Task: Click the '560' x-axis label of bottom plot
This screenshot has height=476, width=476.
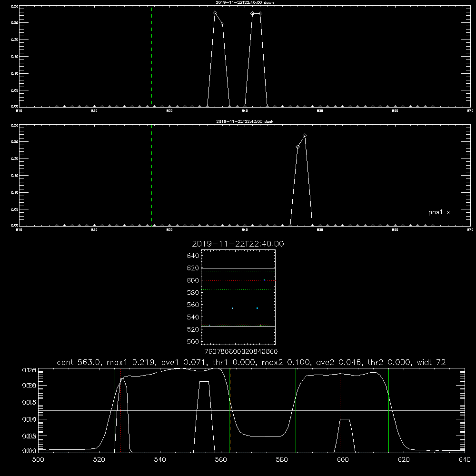Action: (221, 460)
